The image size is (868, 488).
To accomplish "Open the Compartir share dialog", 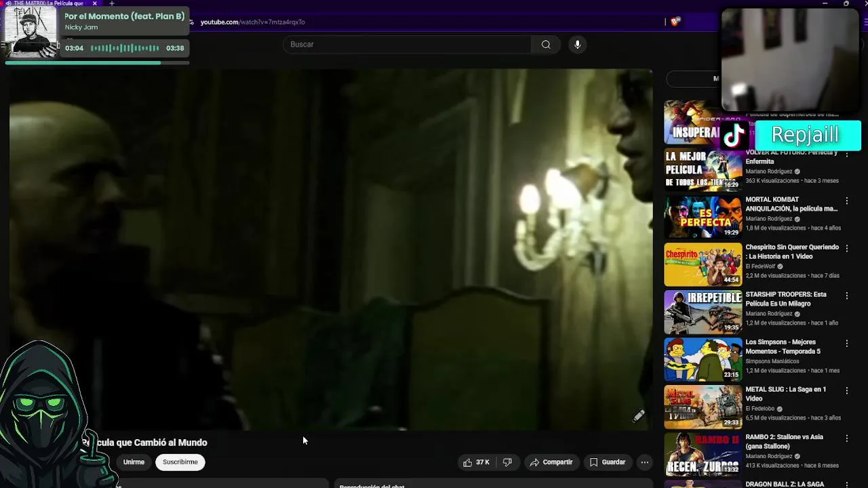I will 551,462.
